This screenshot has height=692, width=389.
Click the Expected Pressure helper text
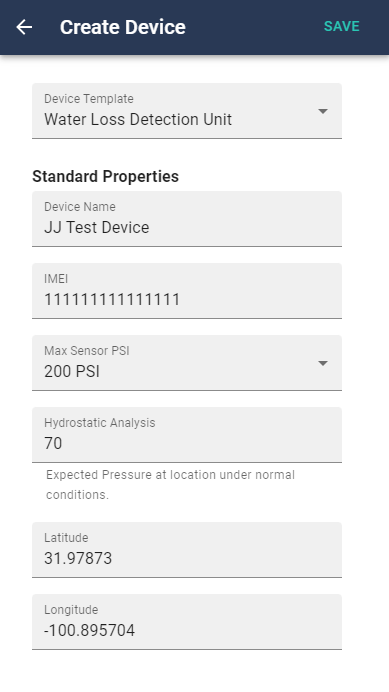(x=170, y=485)
